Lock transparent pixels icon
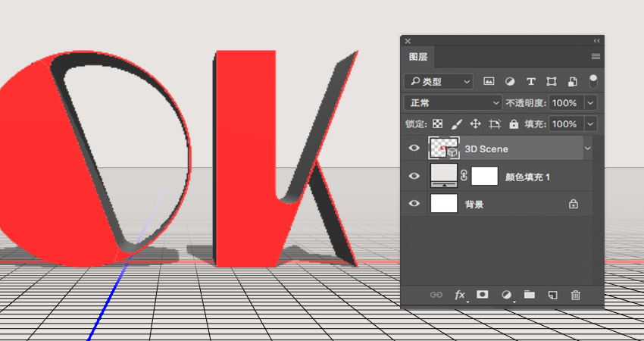The height and width of the screenshot is (341, 644). click(437, 124)
